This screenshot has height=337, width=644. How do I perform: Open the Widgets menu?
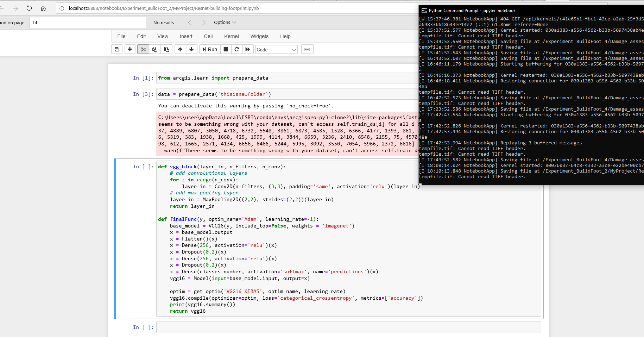click(x=259, y=36)
